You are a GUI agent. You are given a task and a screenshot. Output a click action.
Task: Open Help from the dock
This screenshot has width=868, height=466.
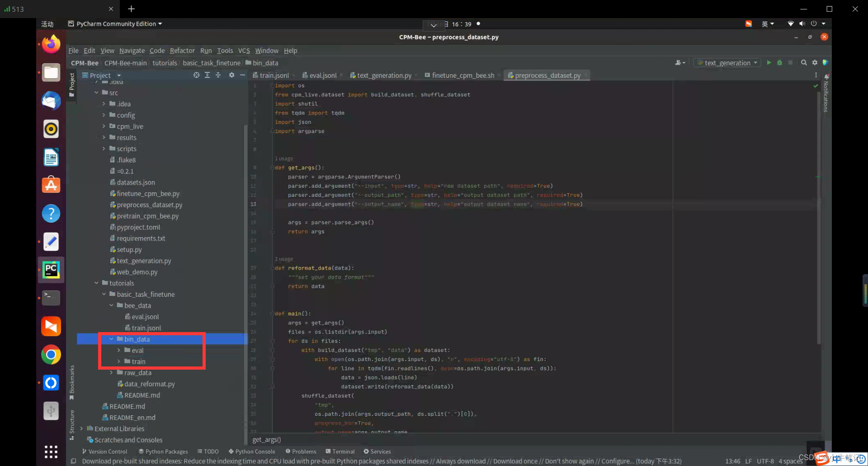[x=51, y=213]
